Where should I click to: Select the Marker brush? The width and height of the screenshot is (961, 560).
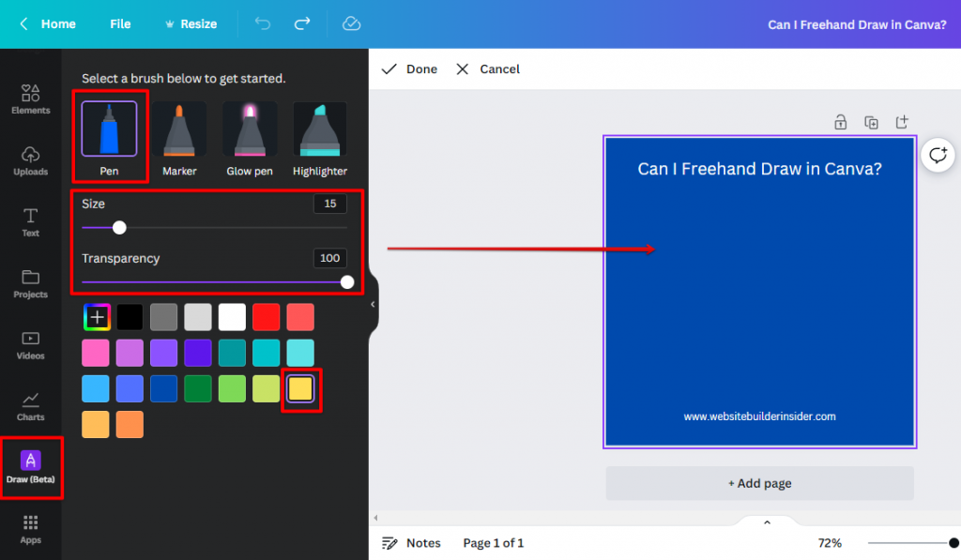point(179,131)
